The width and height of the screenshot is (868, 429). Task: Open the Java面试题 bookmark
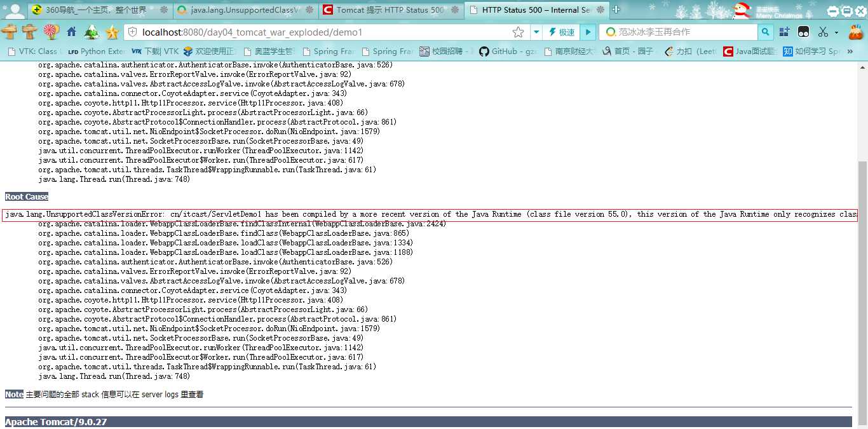point(750,51)
